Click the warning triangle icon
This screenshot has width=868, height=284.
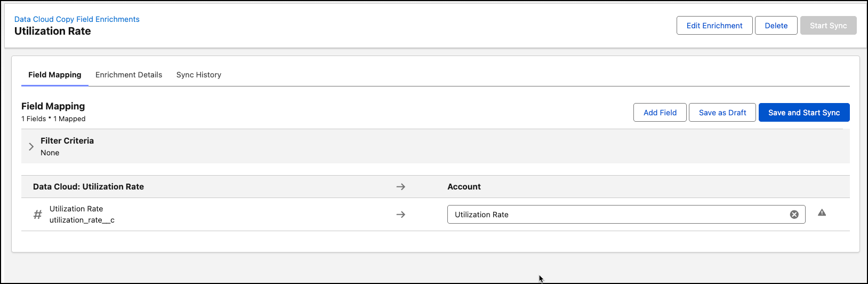(822, 213)
